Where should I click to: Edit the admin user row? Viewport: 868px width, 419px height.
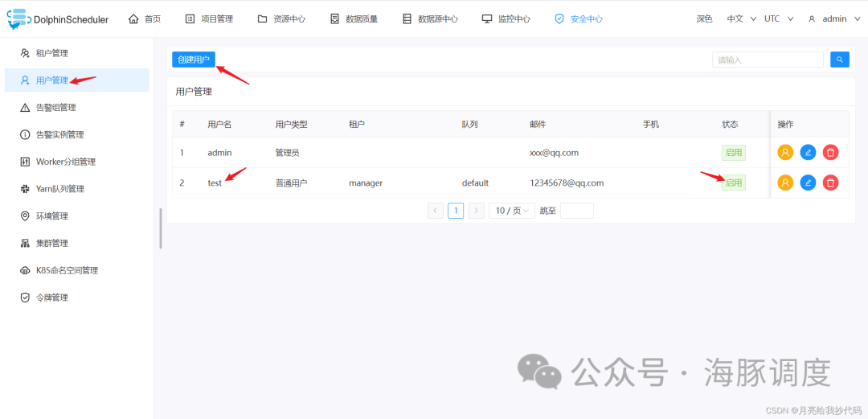coord(809,153)
